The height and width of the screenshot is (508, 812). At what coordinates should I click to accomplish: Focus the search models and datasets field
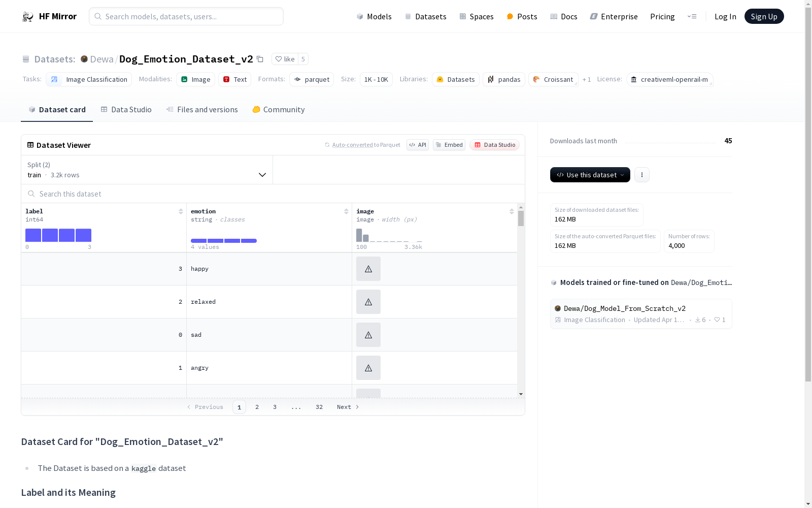(186, 16)
